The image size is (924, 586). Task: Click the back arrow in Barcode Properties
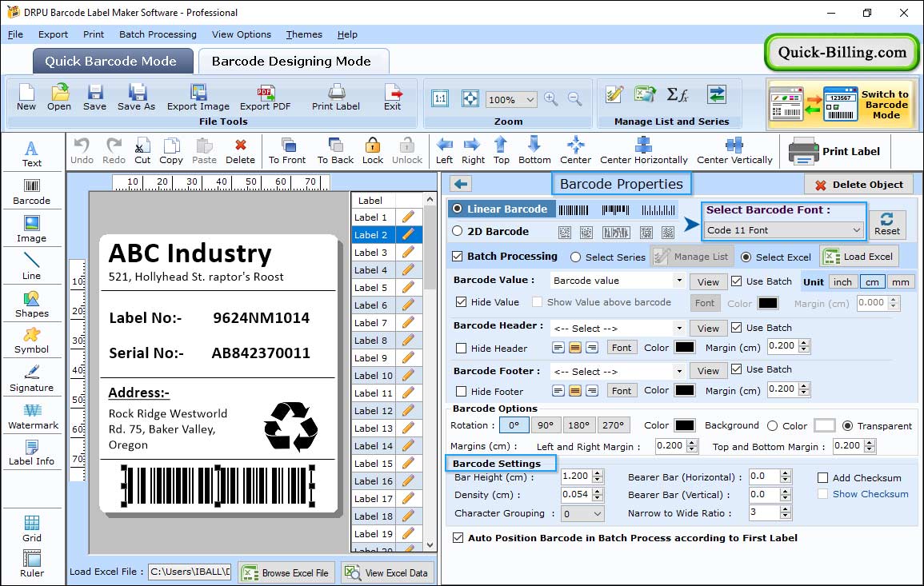coord(461,185)
